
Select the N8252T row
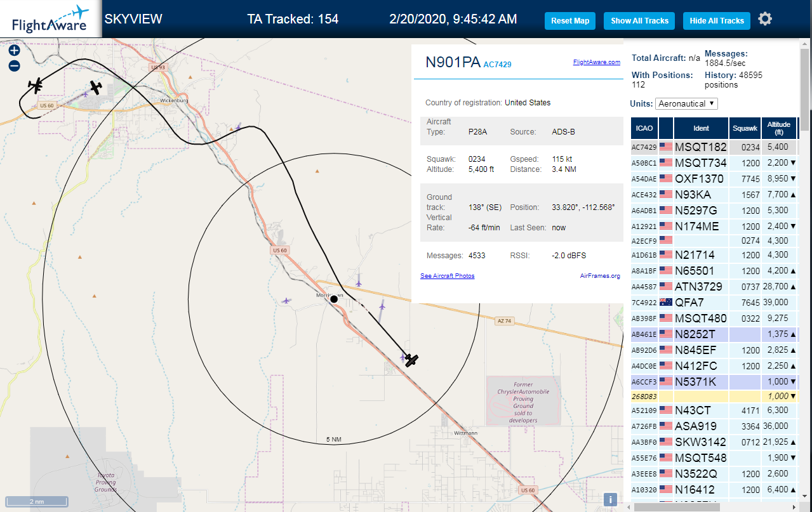(x=714, y=334)
